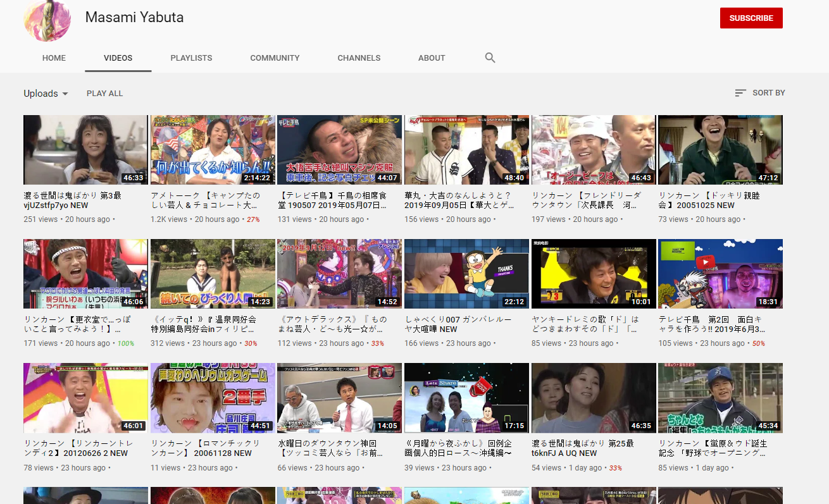The image size is (829, 504).
Task: Open the フレンドリーダウンタウン video title
Action: [587, 200]
